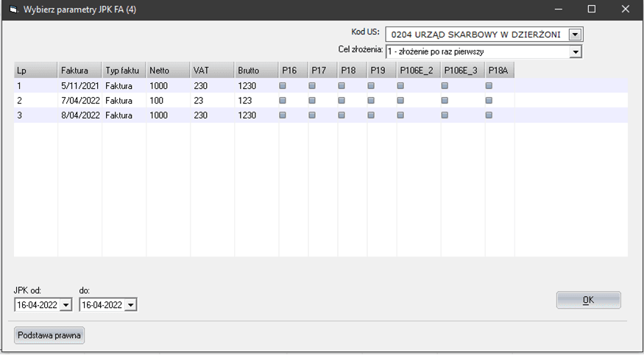Screen dimensions: 644x355
Task: Expand the Kod US dropdown list
Action: (576, 35)
